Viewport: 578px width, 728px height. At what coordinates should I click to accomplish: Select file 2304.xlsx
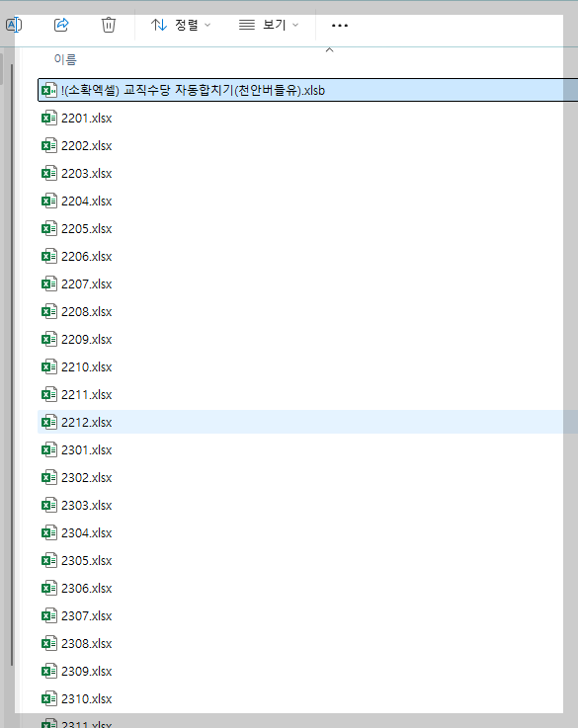[x=86, y=533]
